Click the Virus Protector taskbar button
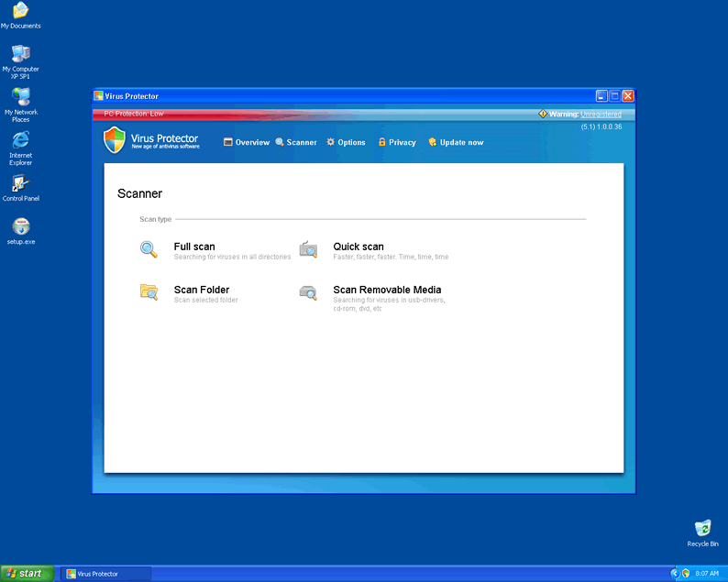The height and width of the screenshot is (582, 728). pos(105,573)
